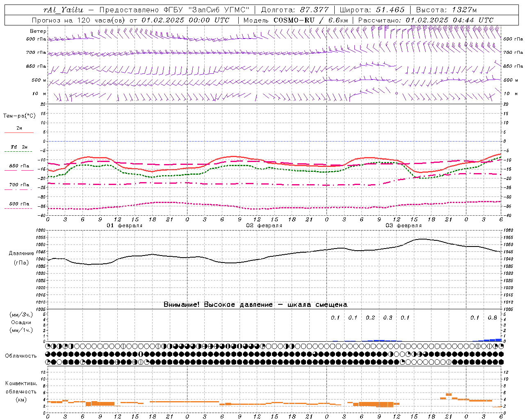Click the warning "Внимание! Высокое давление — шкала смещена"
The width and height of the screenshot is (525, 420).
[256, 304]
